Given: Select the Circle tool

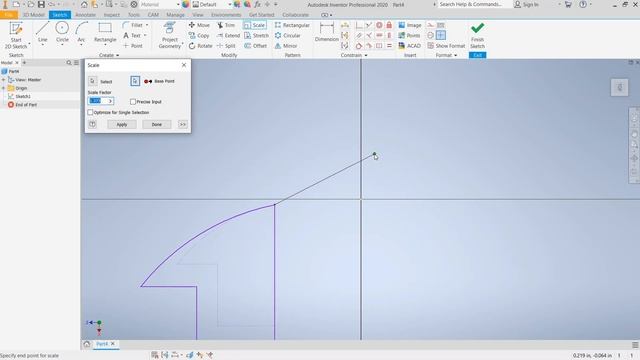Looking at the screenshot, I should (x=62, y=33).
